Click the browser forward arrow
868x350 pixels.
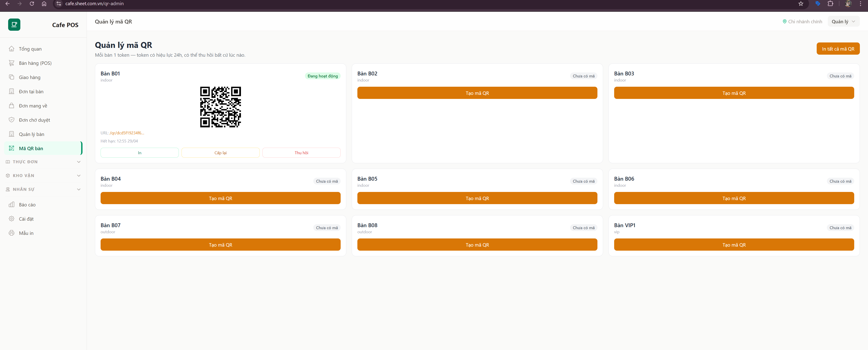coord(19,4)
